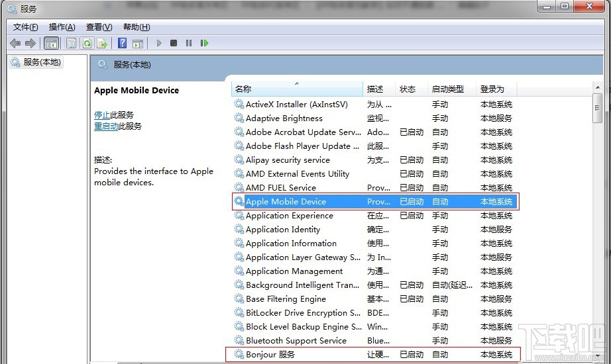This screenshot has width=611, height=364.
Task: Click the Pause Service toolbar icon
Action: pyautogui.click(x=189, y=43)
